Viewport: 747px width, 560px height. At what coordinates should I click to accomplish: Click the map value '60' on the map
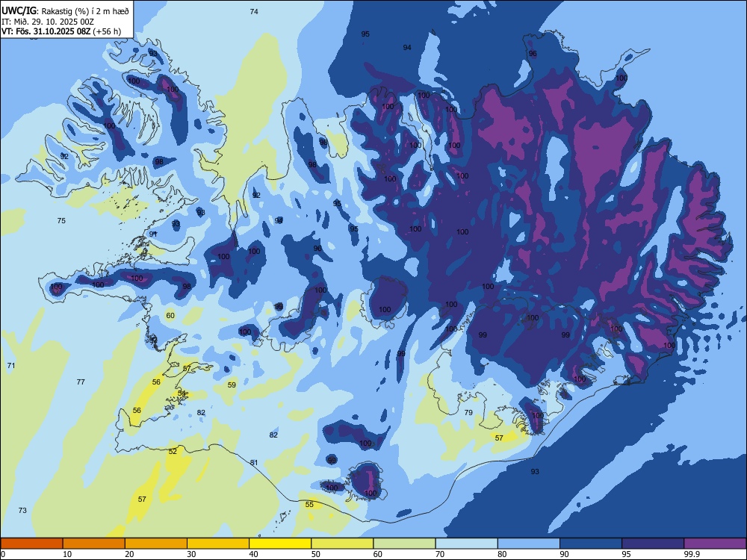coord(170,315)
